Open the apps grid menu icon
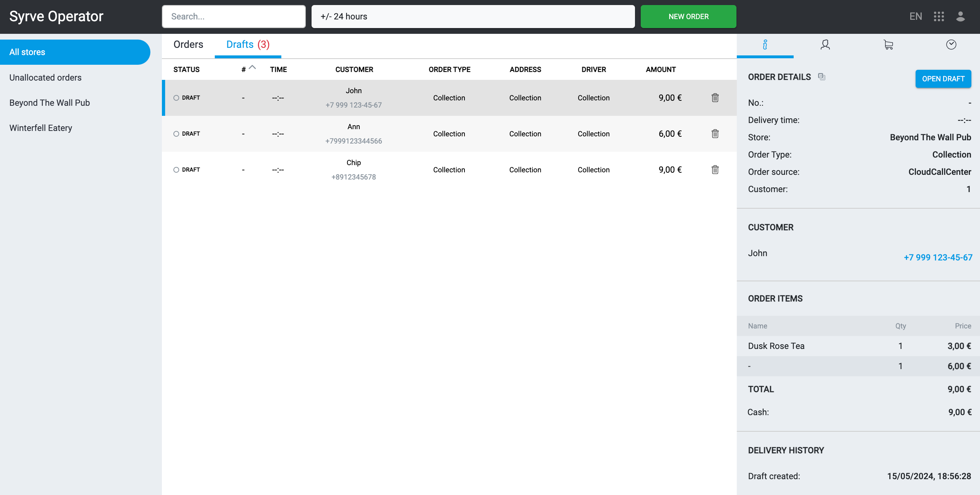The width and height of the screenshot is (980, 495). click(x=939, y=16)
